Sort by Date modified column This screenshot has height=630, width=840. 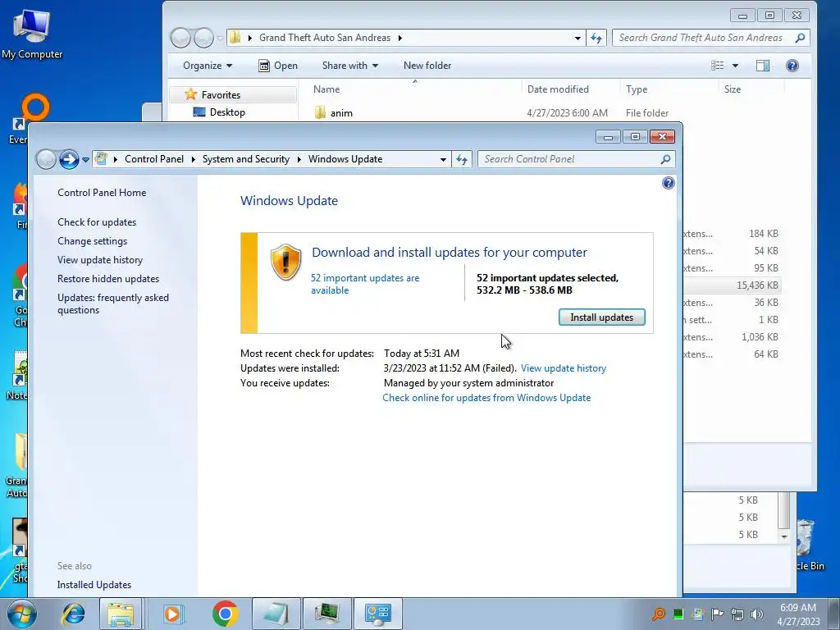point(558,89)
